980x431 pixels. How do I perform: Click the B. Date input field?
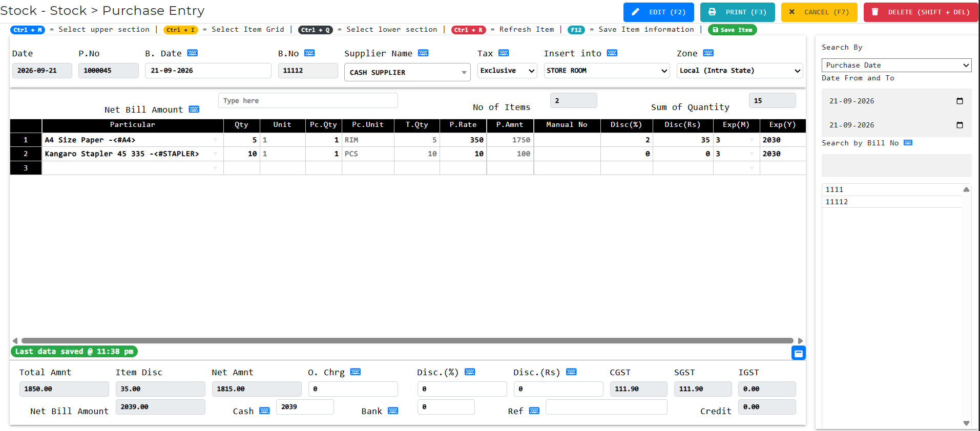208,71
